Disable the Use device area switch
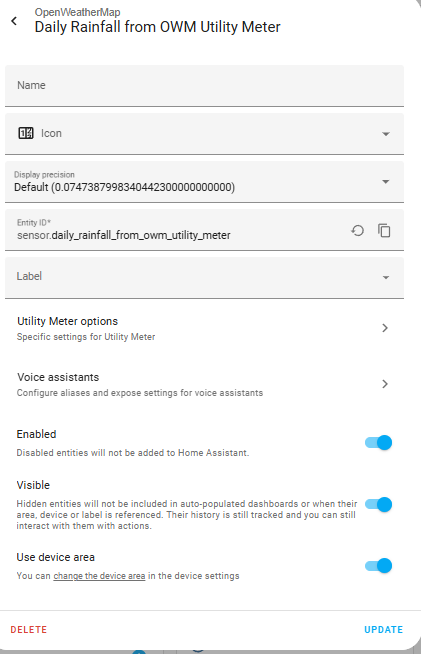 point(378,566)
